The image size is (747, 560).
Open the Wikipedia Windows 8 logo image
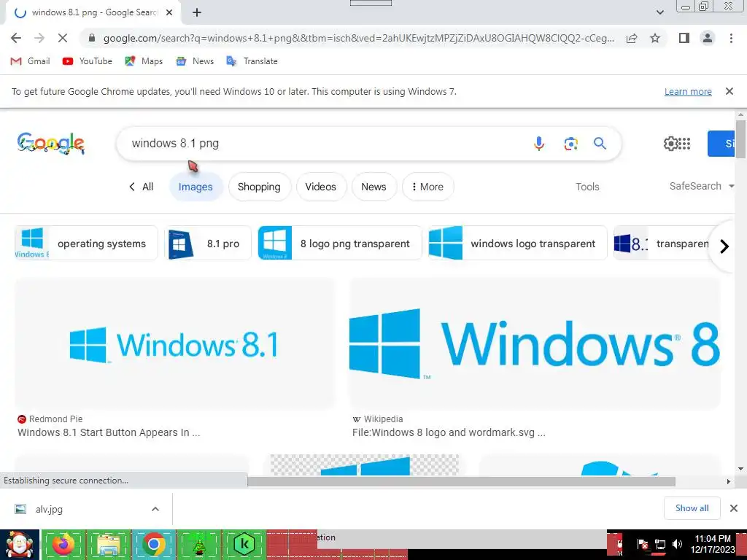(535, 344)
